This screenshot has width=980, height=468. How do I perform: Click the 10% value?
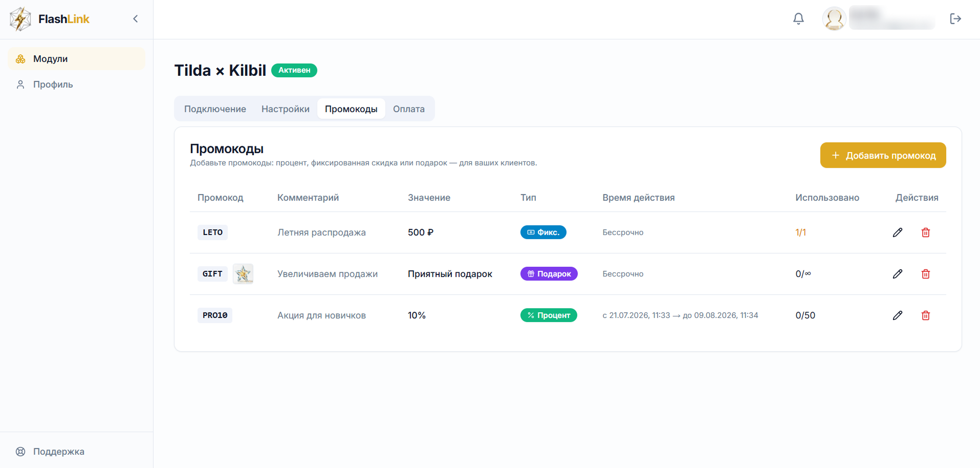(417, 315)
